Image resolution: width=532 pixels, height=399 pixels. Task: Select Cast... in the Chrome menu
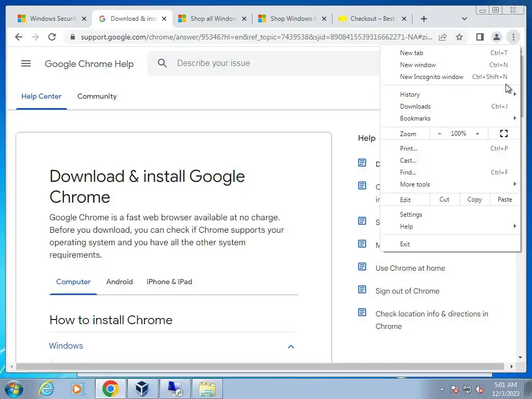pos(450,161)
